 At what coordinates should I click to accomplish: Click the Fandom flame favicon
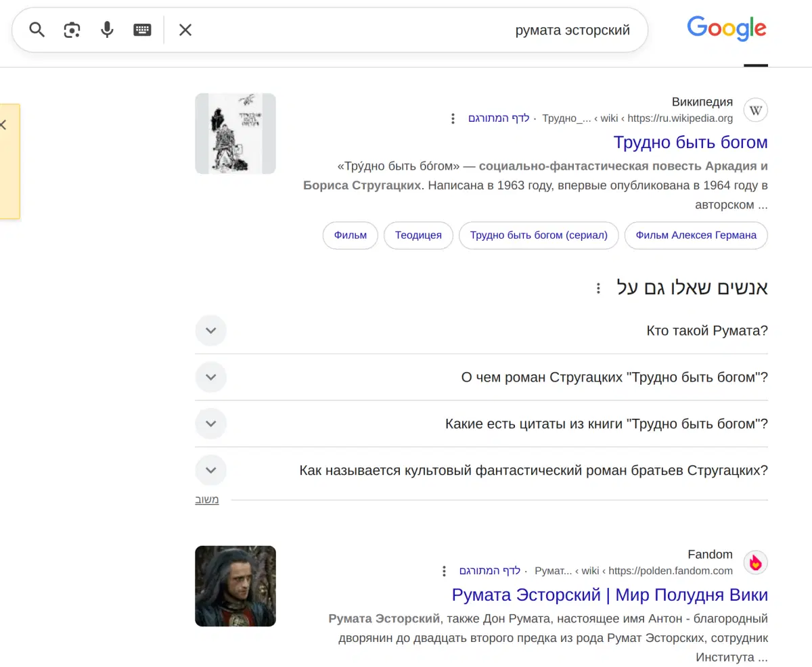pyautogui.click(x=756, y=562)
